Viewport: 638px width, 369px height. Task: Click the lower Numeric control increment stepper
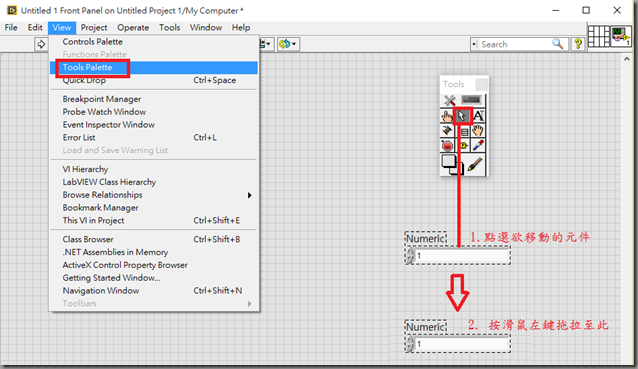[410, 341]
